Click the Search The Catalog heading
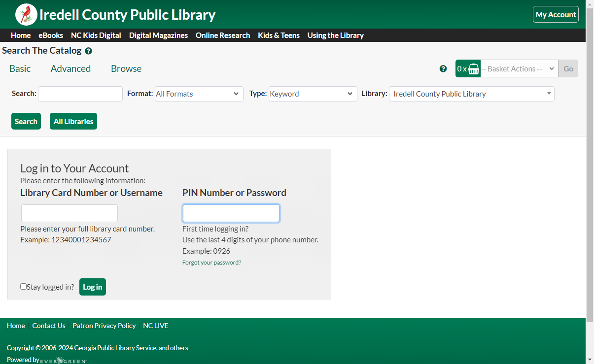594x364 pixels. [x=42, y=50]
